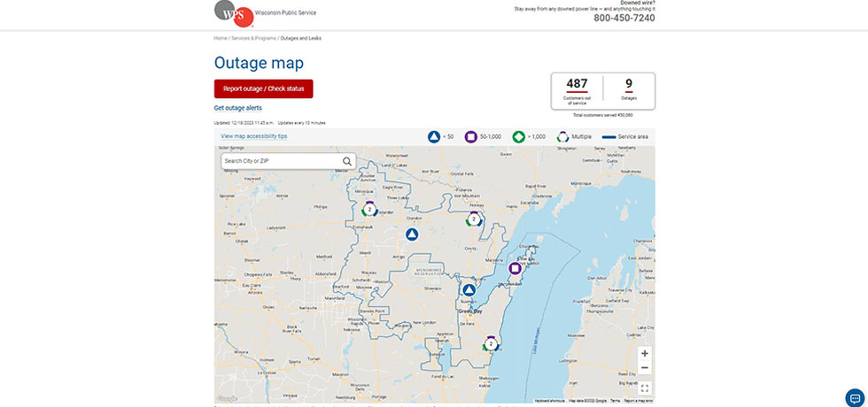The image size is (868, 407).
Task: Select the blue triangle outage marker above Green Bay
Action: (x=469, y=290)
